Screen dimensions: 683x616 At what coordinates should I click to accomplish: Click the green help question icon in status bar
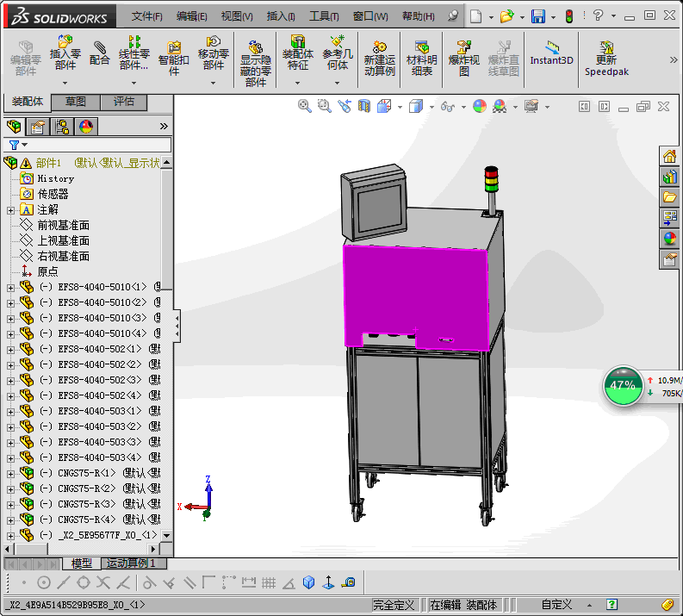coord(612,605)
